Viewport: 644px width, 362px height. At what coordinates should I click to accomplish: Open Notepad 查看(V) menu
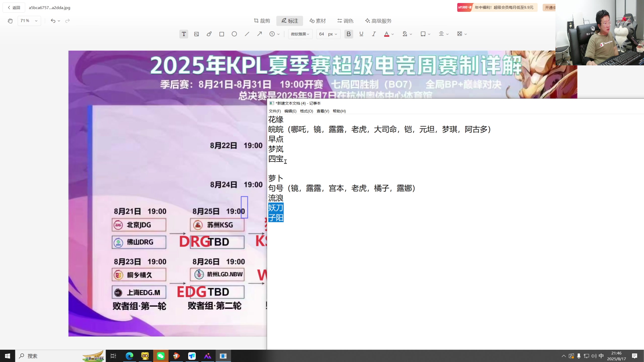point(323,111)
